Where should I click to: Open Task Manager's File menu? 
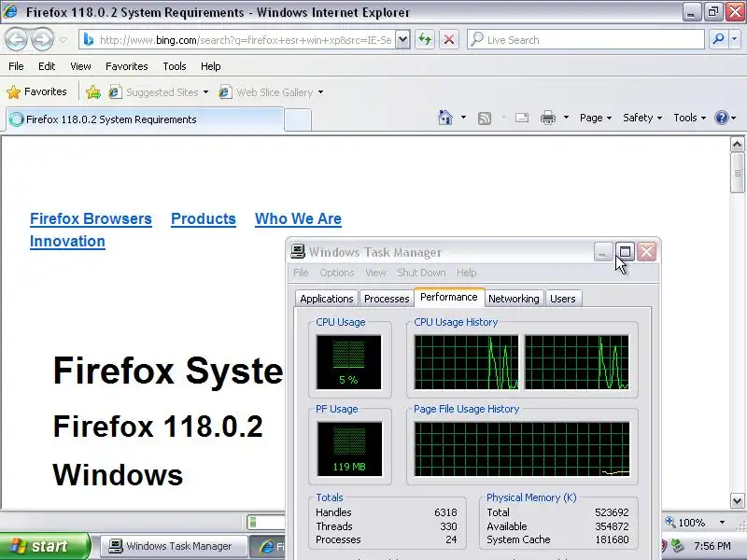[x=301, y=273]
